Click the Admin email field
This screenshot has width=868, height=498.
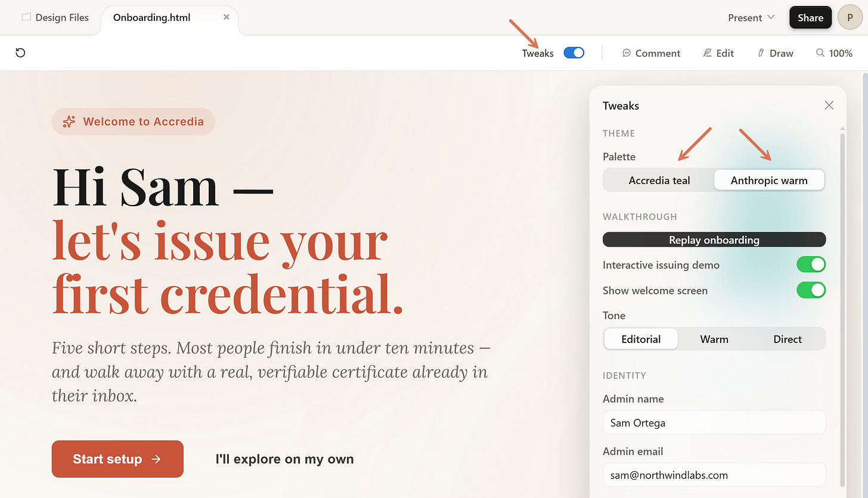714,475
